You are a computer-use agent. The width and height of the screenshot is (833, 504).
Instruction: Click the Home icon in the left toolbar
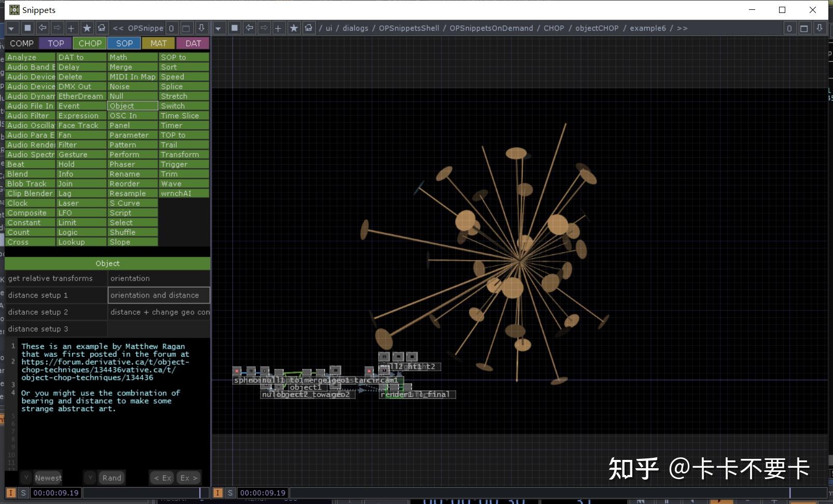(102, 28)
